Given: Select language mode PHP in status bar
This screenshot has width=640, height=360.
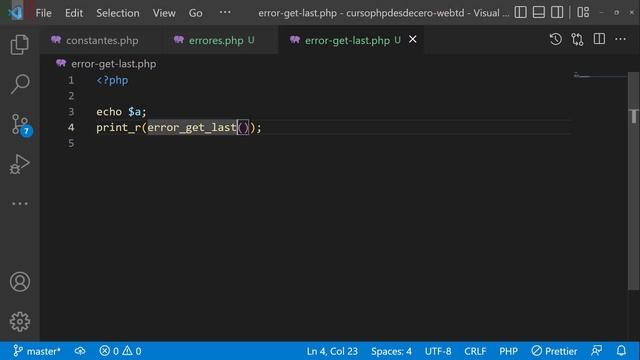Looking at the screenshot, I should pyautogui.click(x=508, y=351).
